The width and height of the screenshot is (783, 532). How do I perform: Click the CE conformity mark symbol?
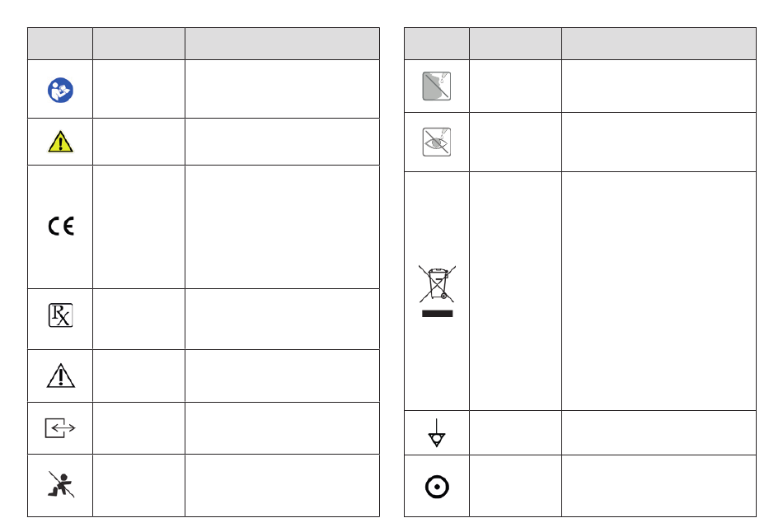coord(61,226)
